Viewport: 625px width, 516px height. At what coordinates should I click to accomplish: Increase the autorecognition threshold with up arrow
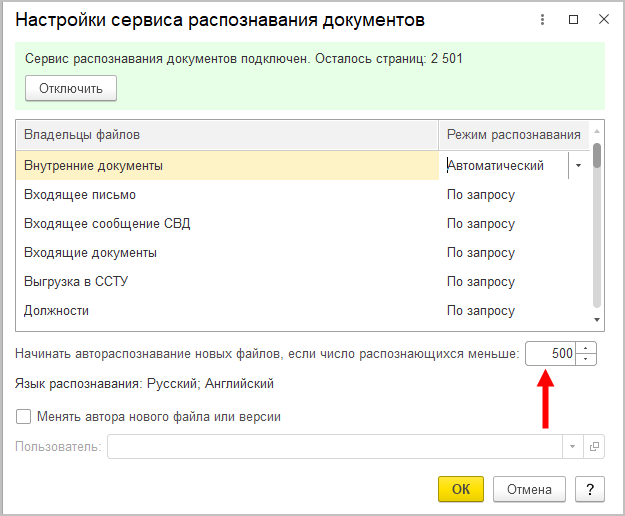(x=586, y=348)
